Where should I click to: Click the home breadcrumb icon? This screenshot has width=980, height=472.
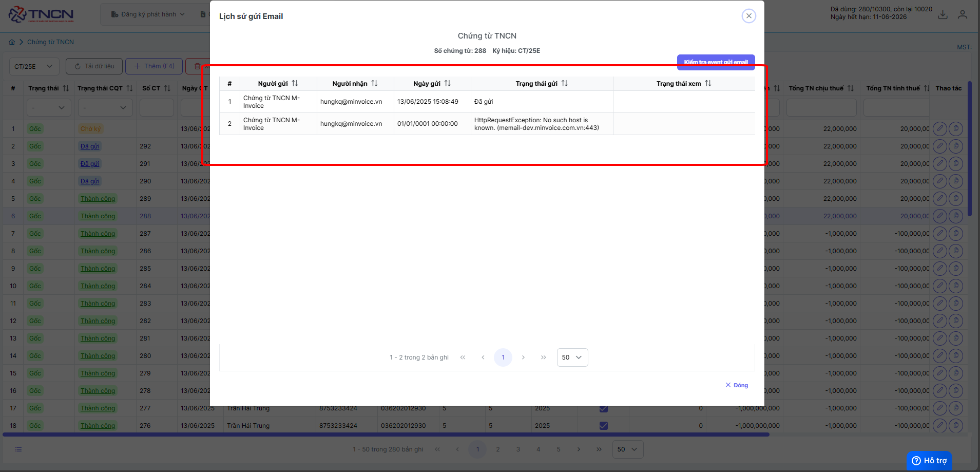[12, 42]
